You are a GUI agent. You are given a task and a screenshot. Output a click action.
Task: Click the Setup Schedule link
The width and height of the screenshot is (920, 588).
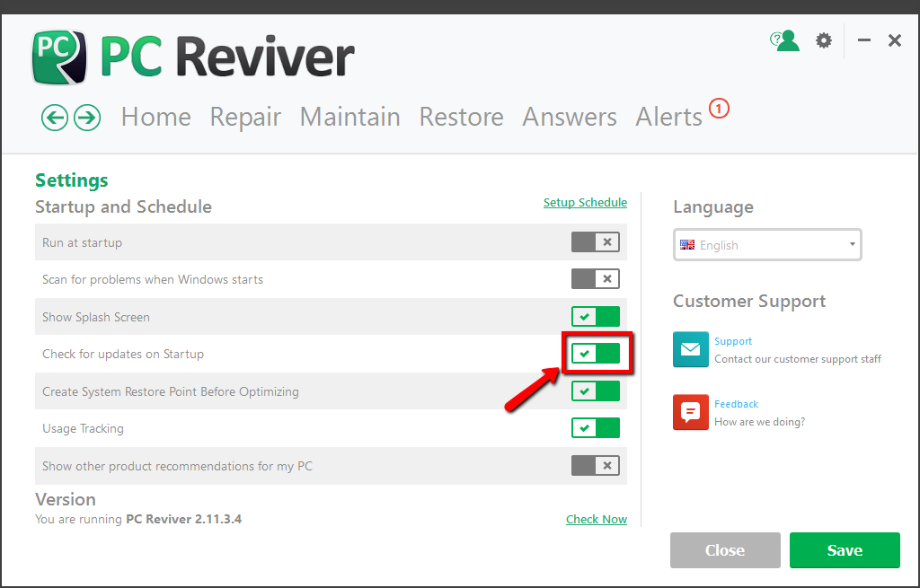(x=585, y=202)
